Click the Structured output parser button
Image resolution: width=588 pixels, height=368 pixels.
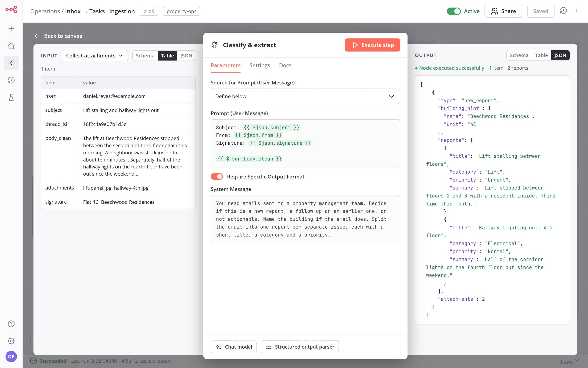tap(300, 347)
